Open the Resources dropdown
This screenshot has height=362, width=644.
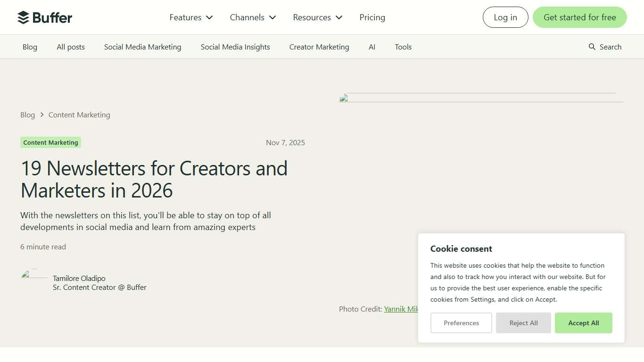coord(317,17)
